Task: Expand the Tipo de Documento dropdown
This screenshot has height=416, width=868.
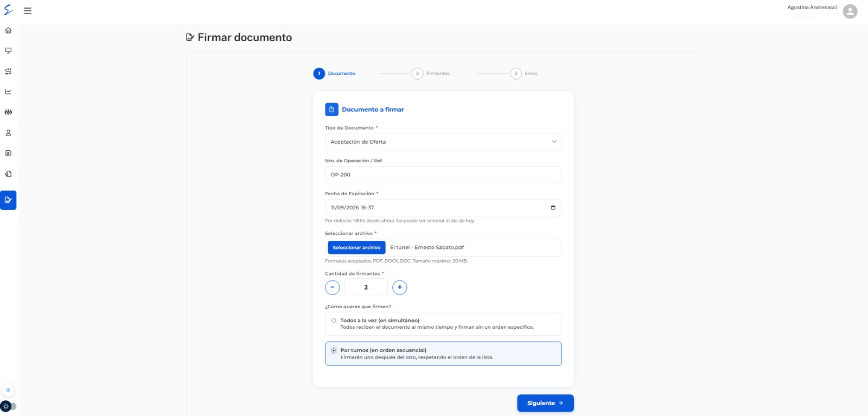Action: pyautogui.click(x=443, y=142)
